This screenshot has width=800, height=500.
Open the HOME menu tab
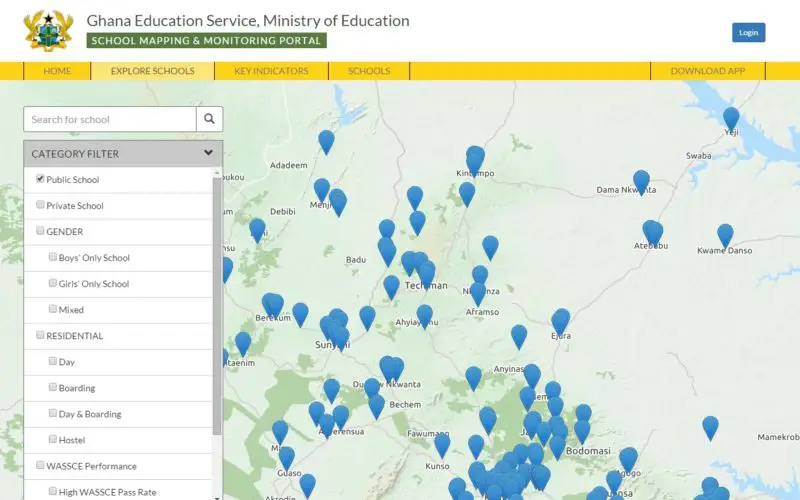click(57, 71)
